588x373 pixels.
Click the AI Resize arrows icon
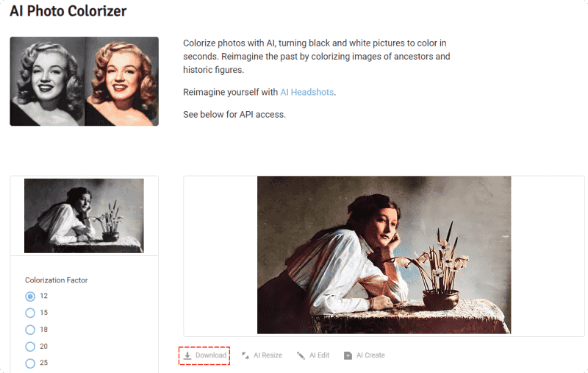[x=245, y=355]
